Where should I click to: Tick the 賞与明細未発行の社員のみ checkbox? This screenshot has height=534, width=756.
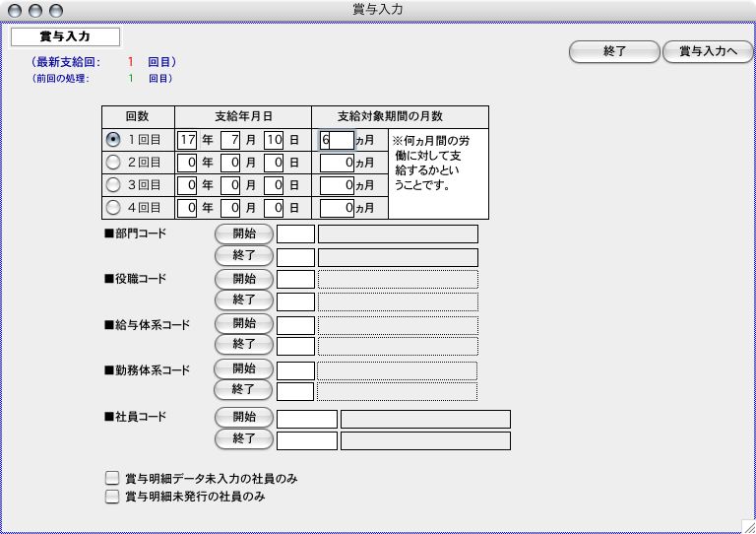pyautogui.click(x=112, y=498)
